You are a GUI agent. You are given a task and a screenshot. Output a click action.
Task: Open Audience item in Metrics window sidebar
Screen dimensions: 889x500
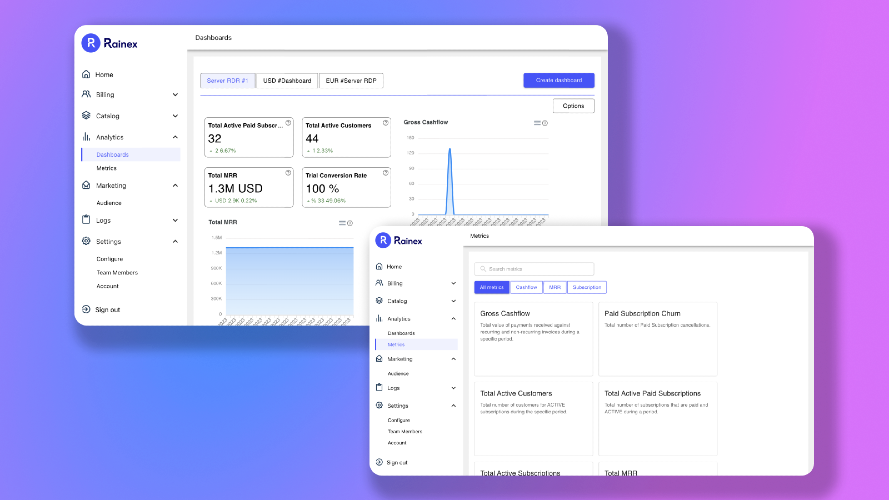pyautogui.click(x=398, y=374)
